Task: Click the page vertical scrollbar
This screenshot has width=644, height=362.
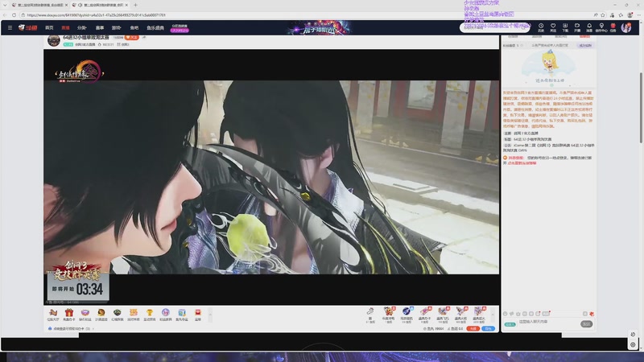Action: (641, 107)
